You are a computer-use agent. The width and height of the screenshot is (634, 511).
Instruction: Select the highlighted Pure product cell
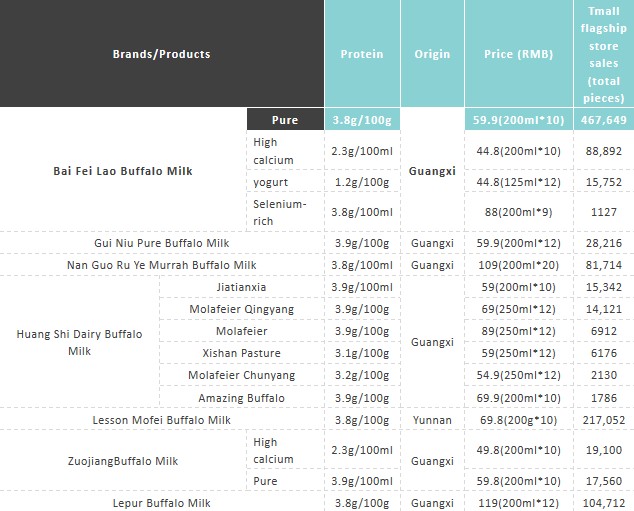285,119
